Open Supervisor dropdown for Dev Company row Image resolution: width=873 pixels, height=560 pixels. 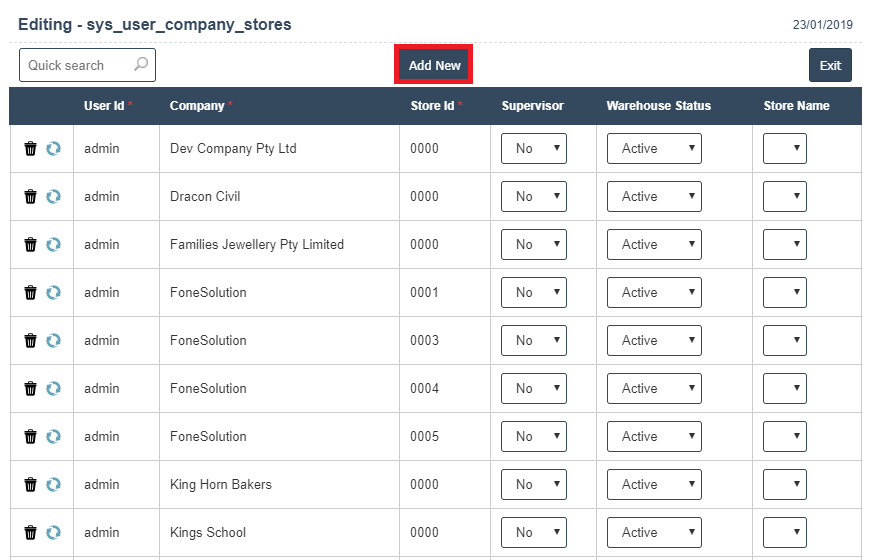pyautogui.click(x=533, y=149)
